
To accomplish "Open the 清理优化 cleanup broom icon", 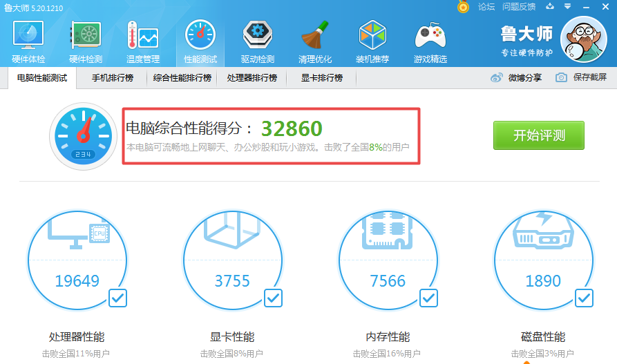I will pos(315,35).
